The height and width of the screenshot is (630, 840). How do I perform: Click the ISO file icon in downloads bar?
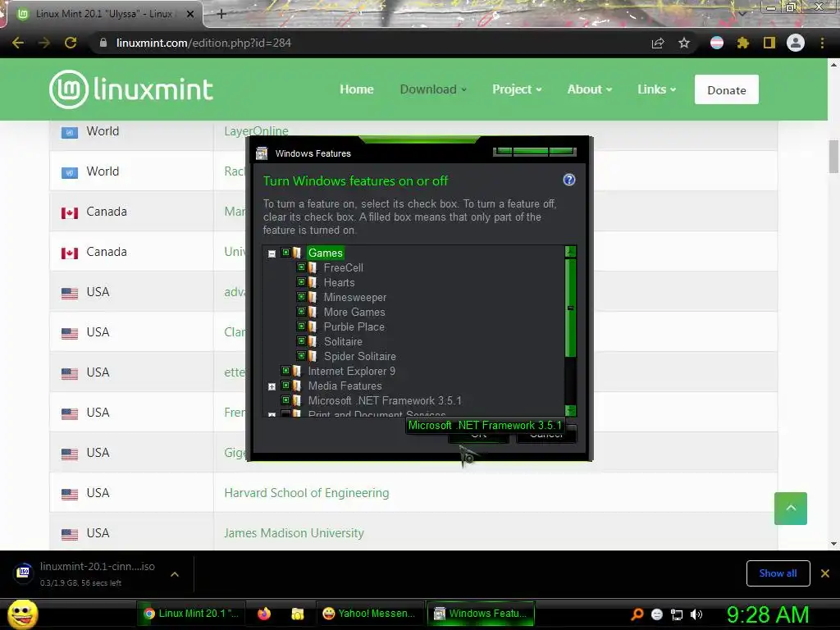[24, 572]
